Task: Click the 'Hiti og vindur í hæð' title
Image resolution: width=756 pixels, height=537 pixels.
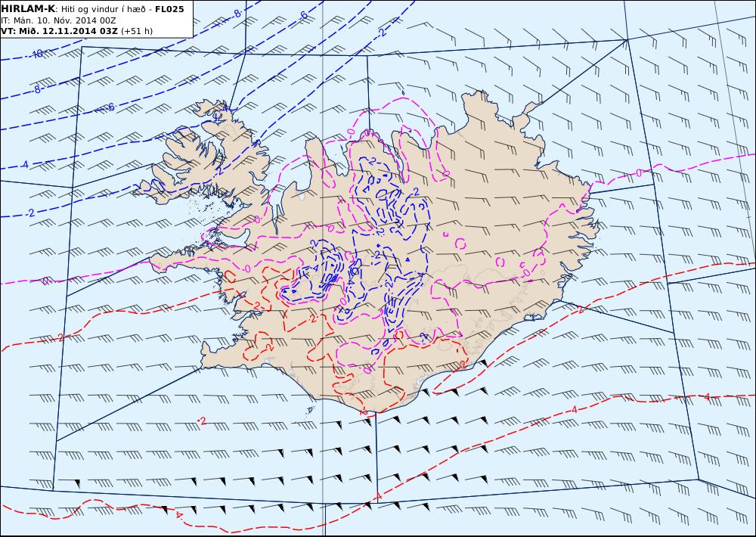Action: point(103,10)
